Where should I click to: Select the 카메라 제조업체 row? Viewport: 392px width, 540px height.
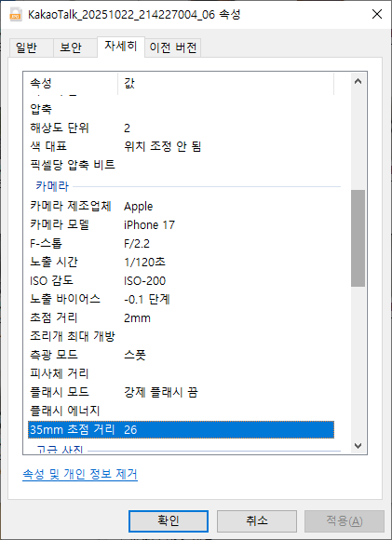[181, 207]
